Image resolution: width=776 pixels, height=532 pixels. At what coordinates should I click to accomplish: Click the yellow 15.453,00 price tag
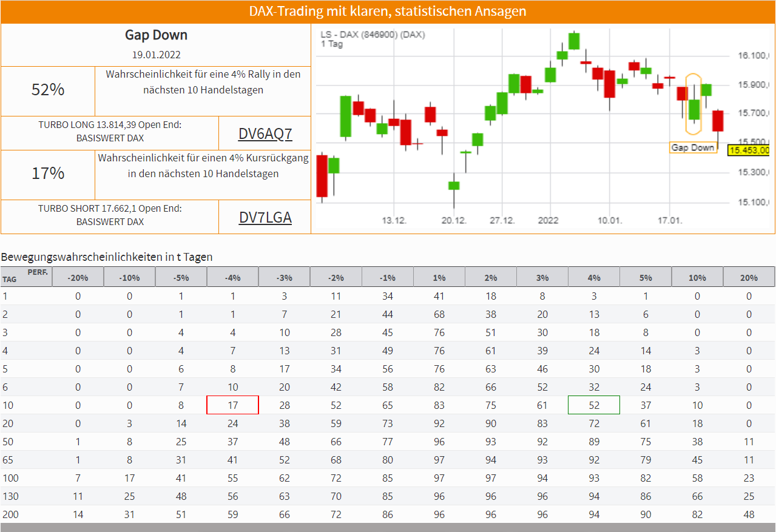point(749,150)
